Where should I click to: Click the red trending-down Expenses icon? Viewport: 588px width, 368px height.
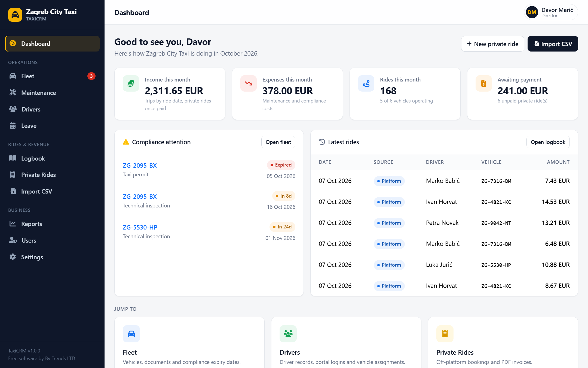click(249, 83)
